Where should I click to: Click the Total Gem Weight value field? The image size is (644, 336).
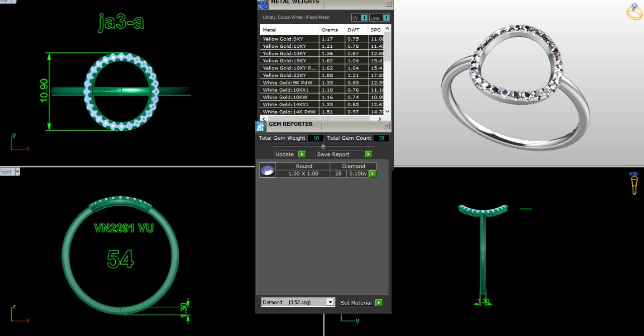point(315,138)
